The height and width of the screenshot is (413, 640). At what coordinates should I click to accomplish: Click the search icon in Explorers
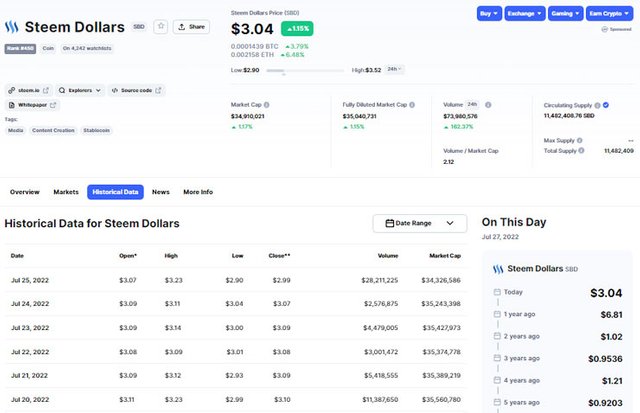coord(62,90)
